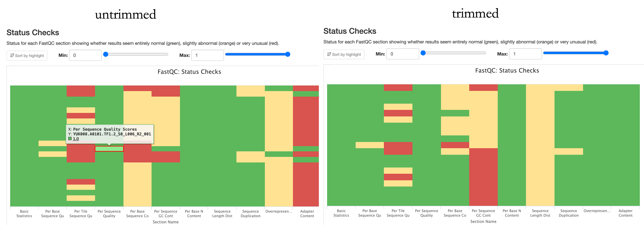Click the sort icon in the right Sort by highlight button
Image resolution: width=644 pixels, height=225 pixels.
[329, 54]
